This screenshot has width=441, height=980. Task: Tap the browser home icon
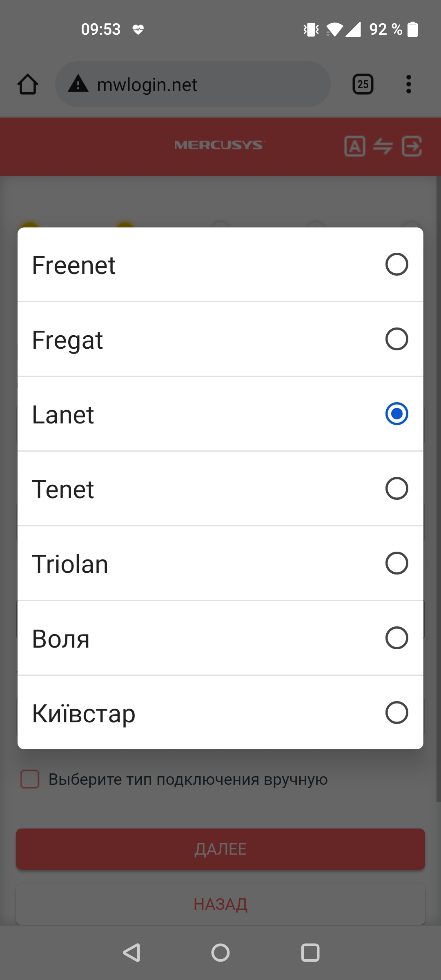(x=28, y=85)
